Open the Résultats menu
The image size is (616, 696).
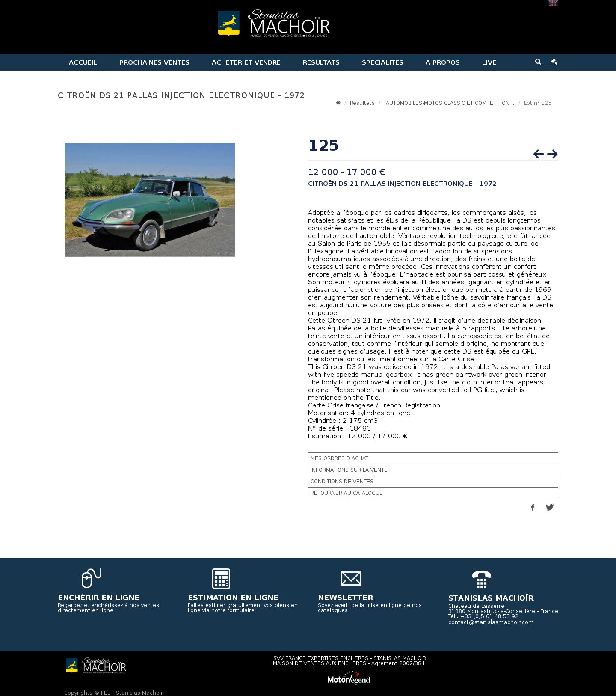(x=321, y=62)
